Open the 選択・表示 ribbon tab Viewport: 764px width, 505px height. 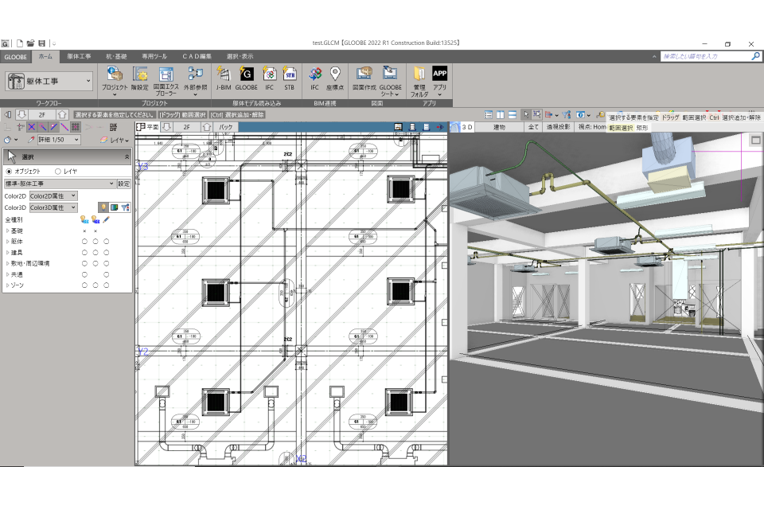click(240, 57)
